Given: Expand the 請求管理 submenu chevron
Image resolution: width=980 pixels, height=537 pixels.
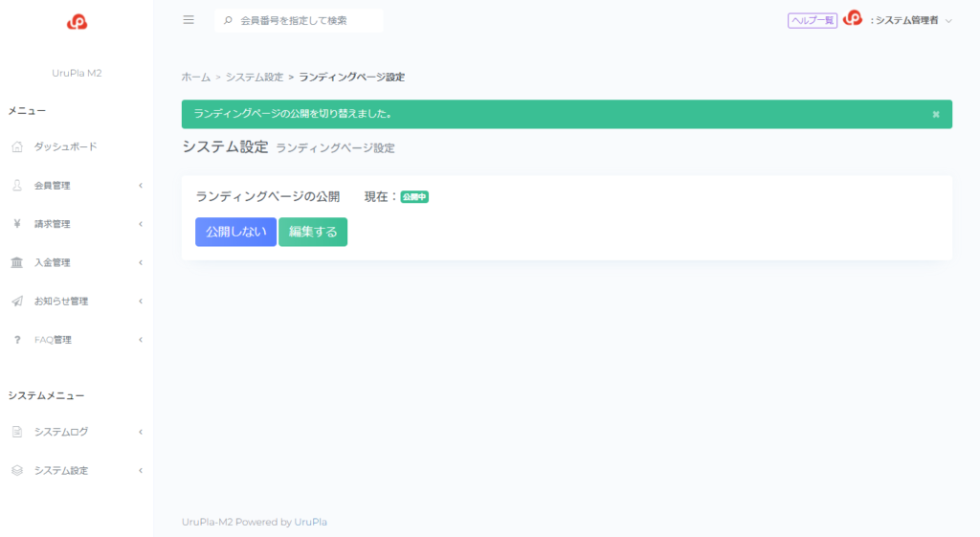Looking at the screenshot, I should click(x=141, y=224).
